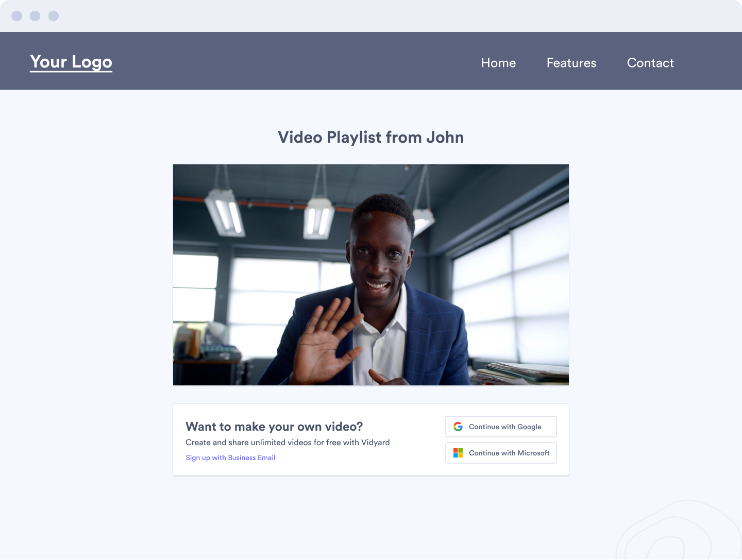
Task: Click the stack of papers in the video
Action: coord(520,374)
